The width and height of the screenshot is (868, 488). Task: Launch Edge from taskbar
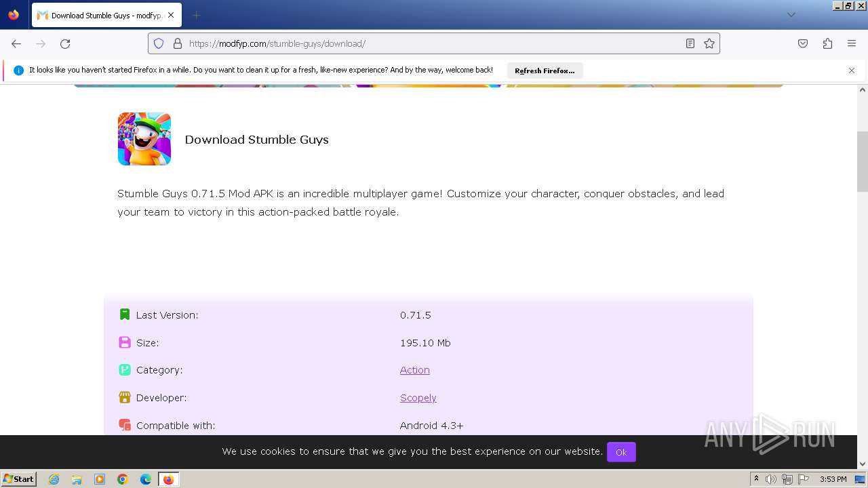coord(146,479)
